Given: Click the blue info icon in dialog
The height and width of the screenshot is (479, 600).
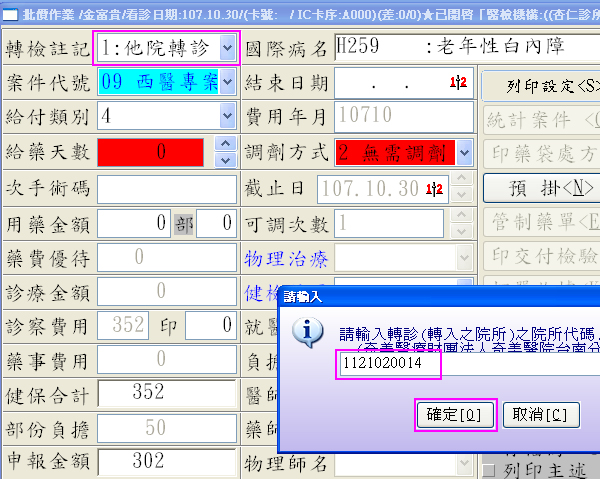Looking at the screenshot, I should coord(311,331).
